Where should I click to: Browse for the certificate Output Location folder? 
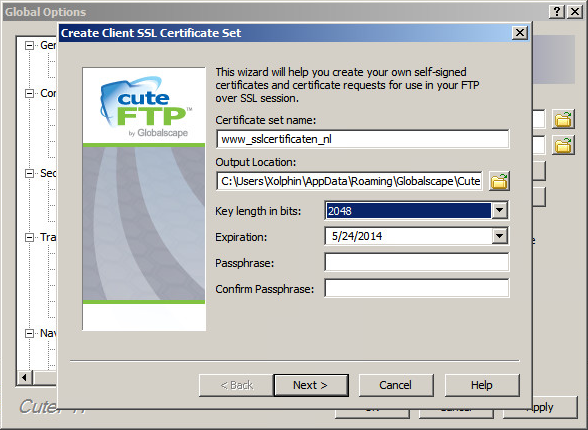(x=499, y=181)
